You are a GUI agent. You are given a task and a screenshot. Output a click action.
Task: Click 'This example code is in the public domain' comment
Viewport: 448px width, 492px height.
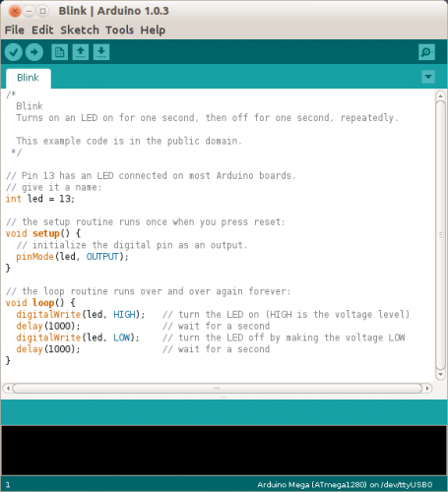[x=129, y=141]
